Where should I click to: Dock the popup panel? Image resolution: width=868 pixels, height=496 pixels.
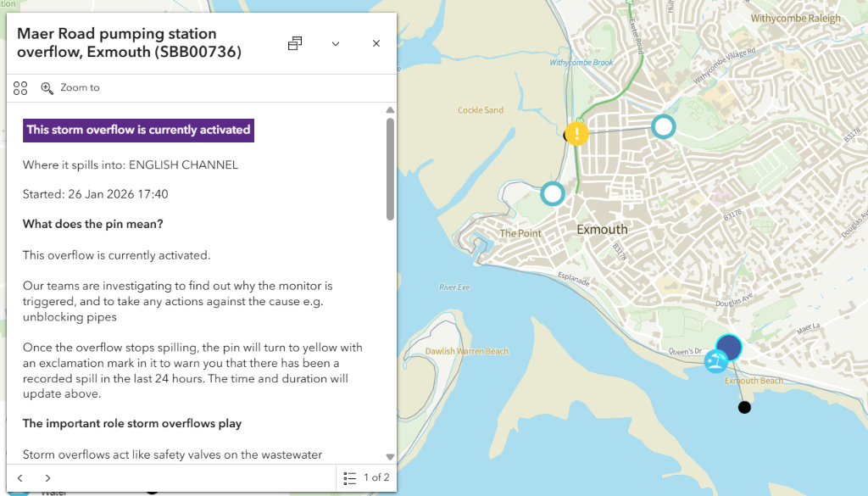[x=295, y=44]
